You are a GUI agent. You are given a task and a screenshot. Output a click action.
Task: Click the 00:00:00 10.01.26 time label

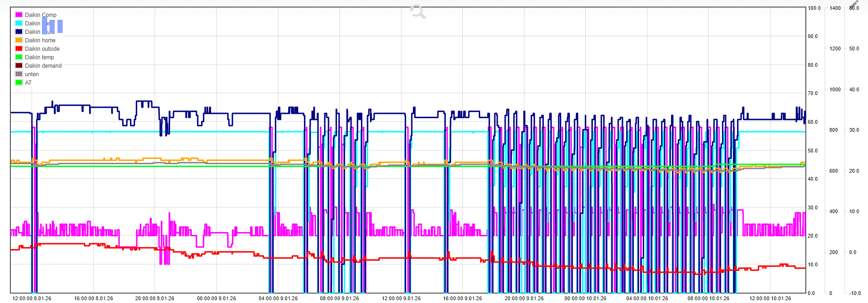click(x=585, y=298)
